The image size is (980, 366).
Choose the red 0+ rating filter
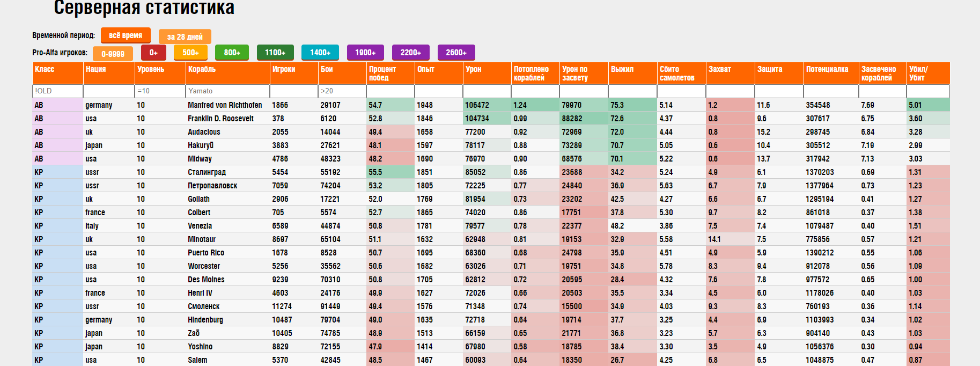153,53
